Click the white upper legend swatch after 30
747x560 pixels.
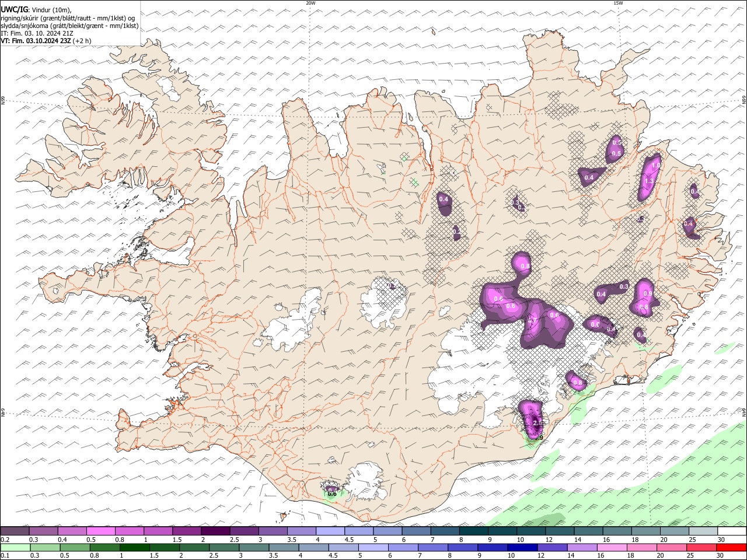[732, 531]
